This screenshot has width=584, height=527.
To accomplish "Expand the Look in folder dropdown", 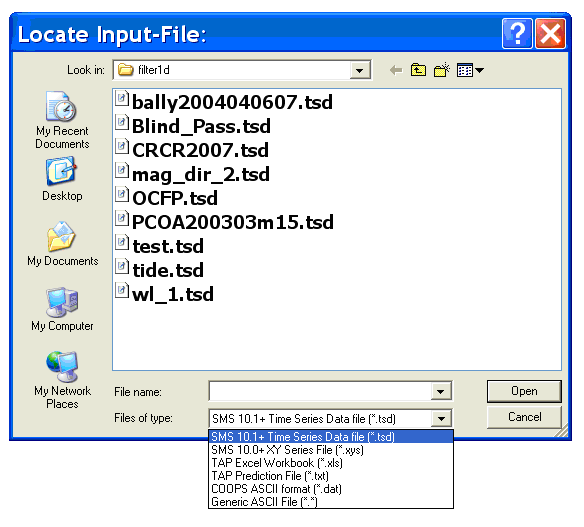I will tap(359, 70).
